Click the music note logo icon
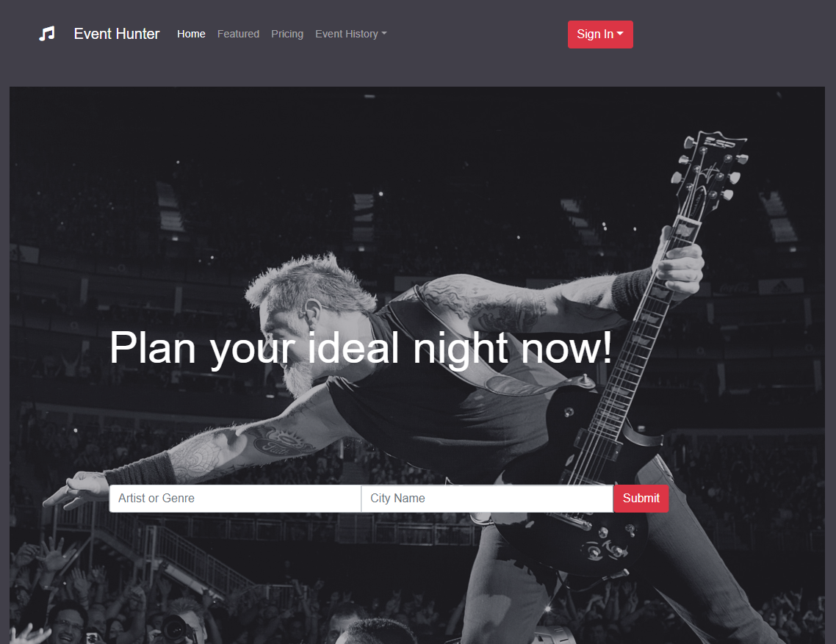The image size is (836, 644). point(47,34)
